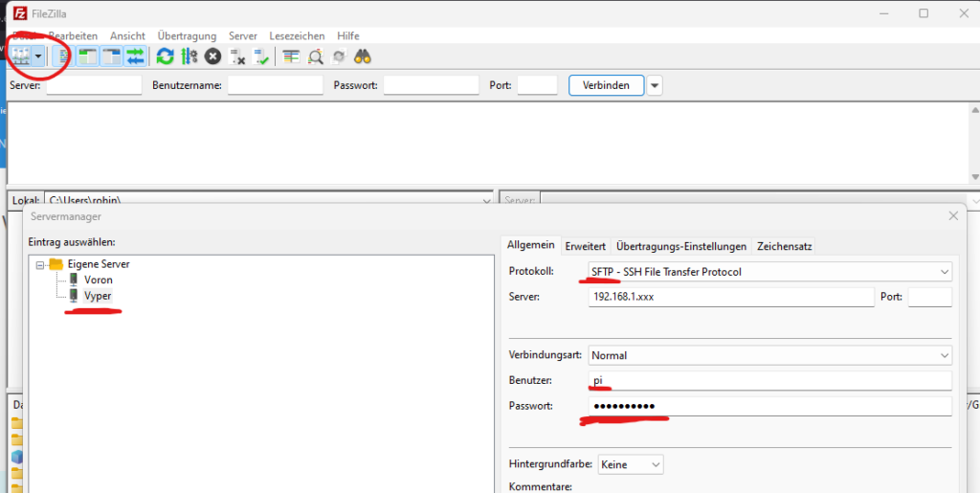The height and width of the screenshot is (493, 980).
Task: Click the cancel current operation X icon
Action: [213, 56]
